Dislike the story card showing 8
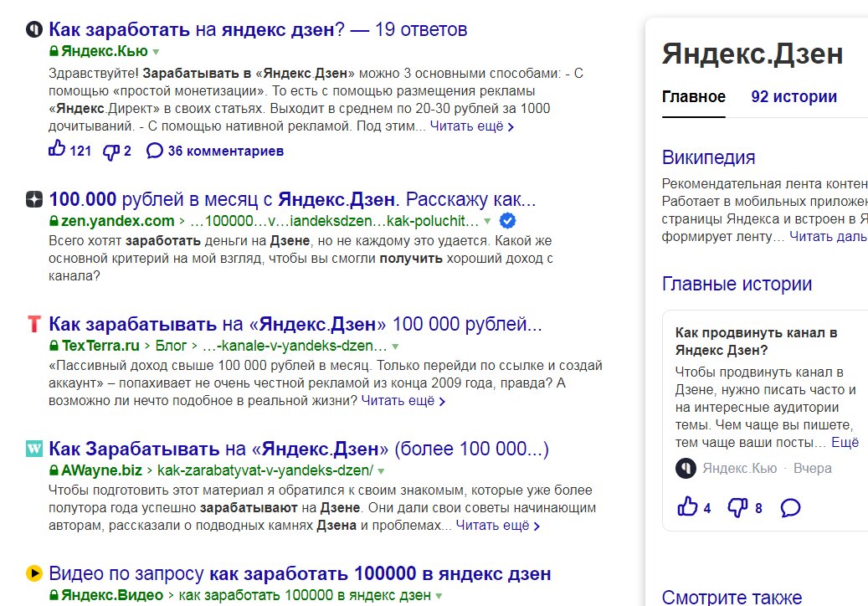The image size is (868, 606). click(x=737, y=507)
